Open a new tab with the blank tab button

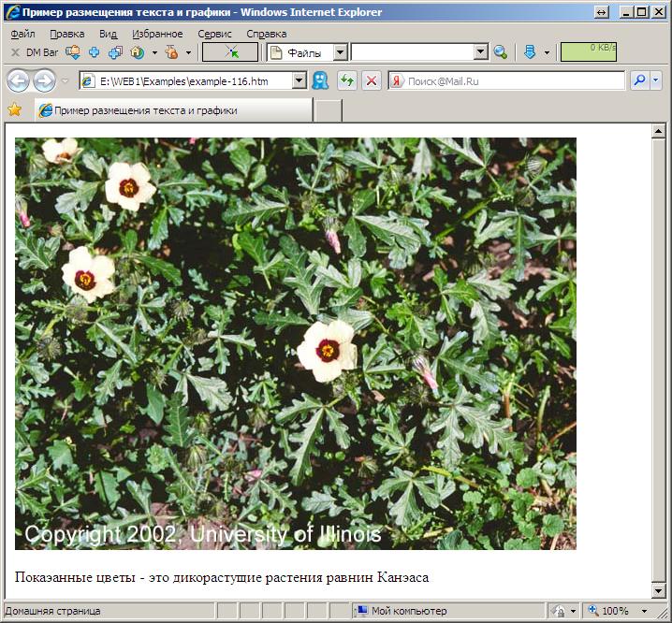click(x=328, y=110)
